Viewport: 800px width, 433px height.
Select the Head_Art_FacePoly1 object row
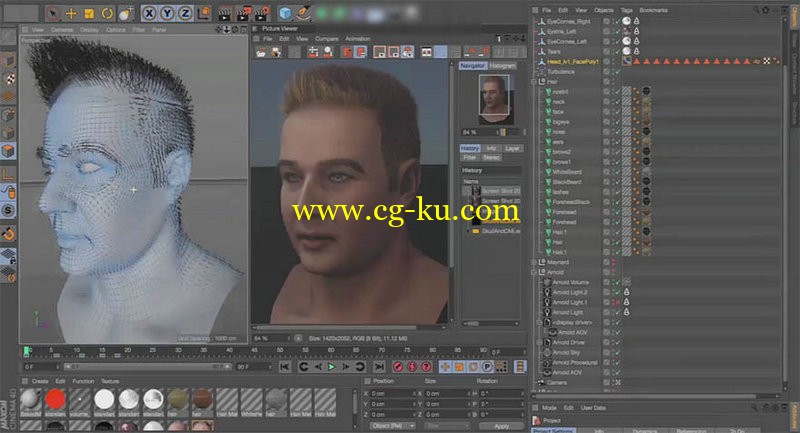[571, 62]
